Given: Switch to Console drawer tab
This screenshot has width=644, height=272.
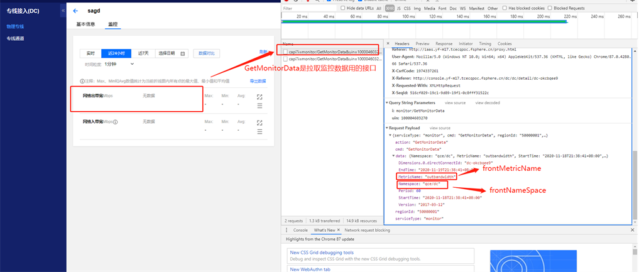Looking at the screenshot, I should [x=300, y=230].
